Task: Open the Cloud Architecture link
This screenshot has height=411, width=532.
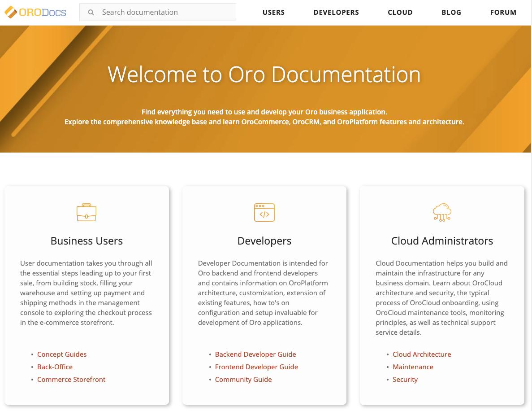Action: [x=422, y=354]
